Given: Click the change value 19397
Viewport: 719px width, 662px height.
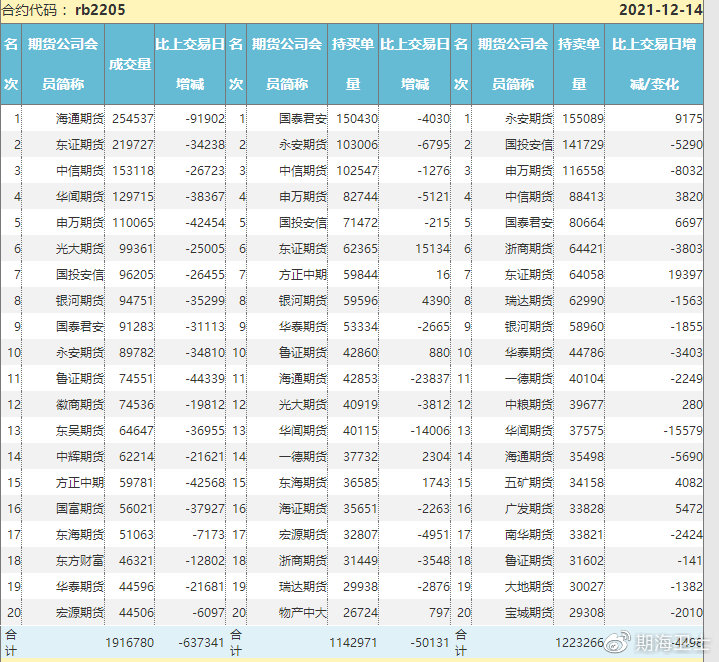Looking at the screenshot, I should click(685, 275).
